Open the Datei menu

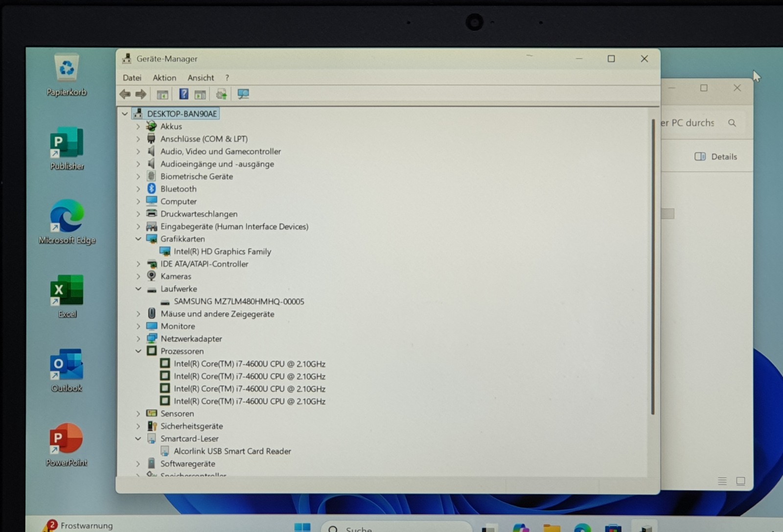click(132, 78)
